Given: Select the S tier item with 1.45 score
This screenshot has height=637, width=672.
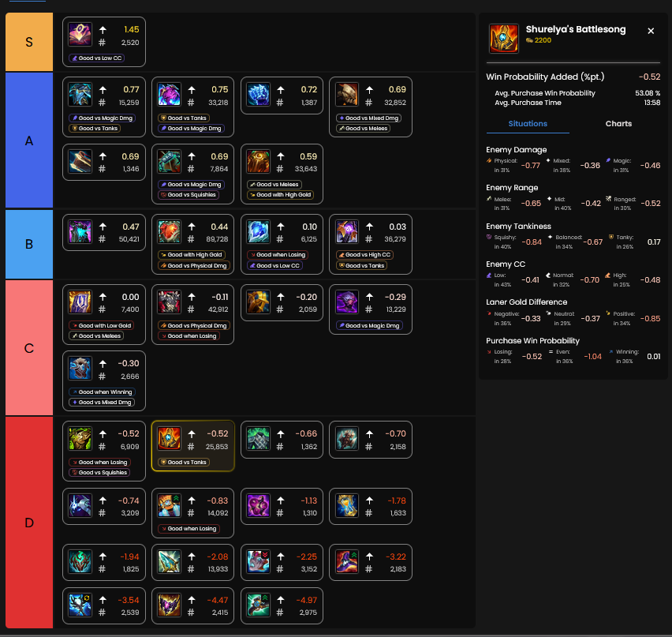Looking at the screenshot, I should click(x=103, y=42).
